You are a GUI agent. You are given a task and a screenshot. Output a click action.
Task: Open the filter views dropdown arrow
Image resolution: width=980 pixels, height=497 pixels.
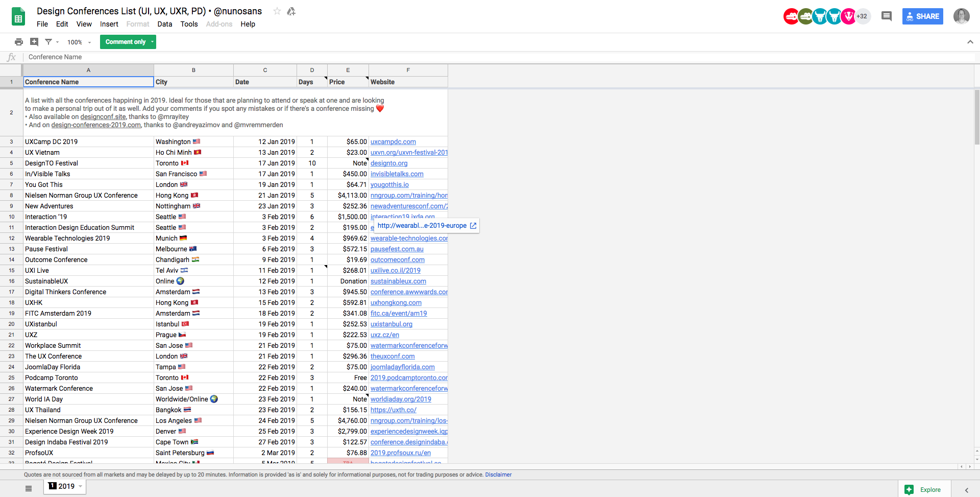(x=58, y=42)
